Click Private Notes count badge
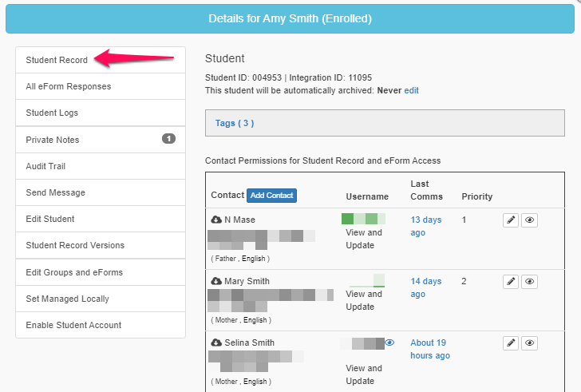 tap(168, 139)
